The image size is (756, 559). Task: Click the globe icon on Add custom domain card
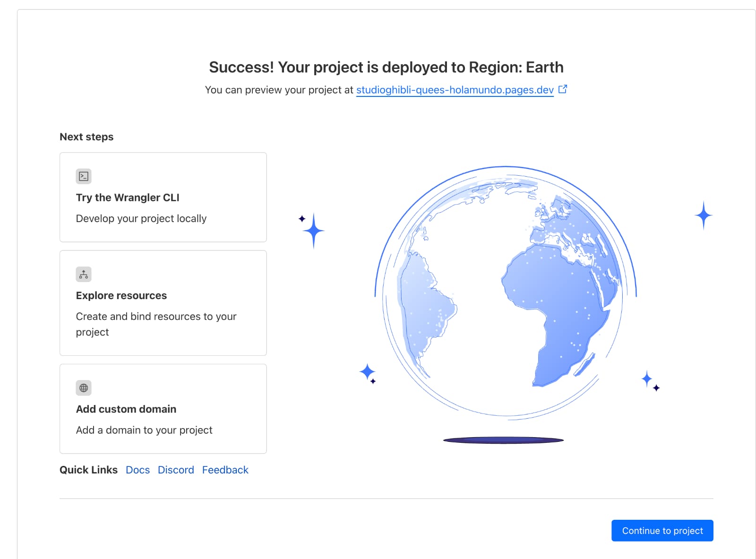point(84,388)
